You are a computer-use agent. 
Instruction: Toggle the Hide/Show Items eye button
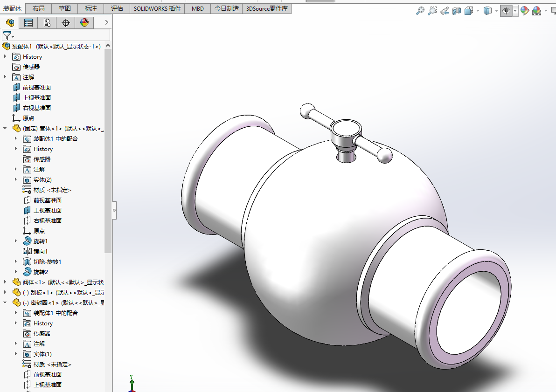507,11
